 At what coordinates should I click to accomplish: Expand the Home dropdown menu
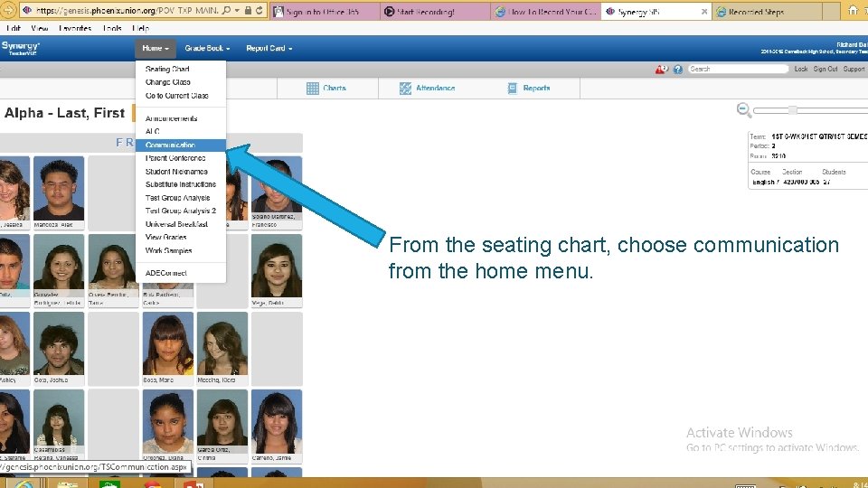click(155, 48)
